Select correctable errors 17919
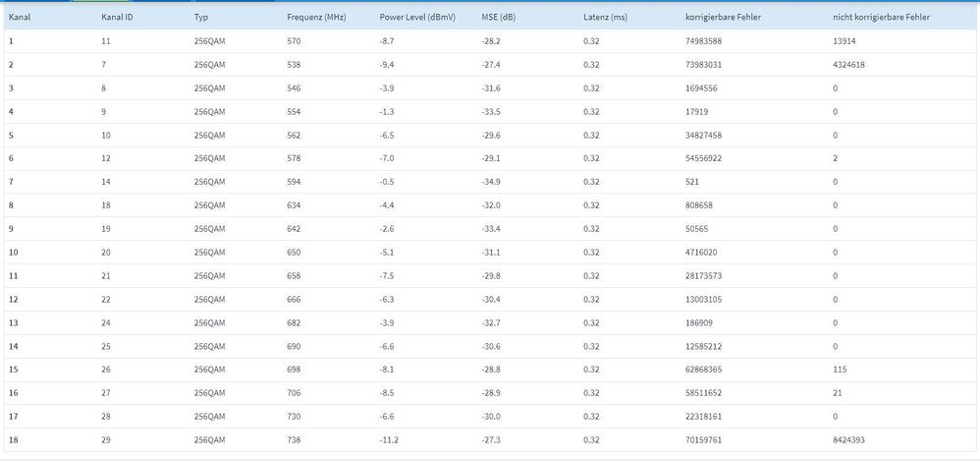Viewport: 980px width, 461px height. [x=697, y=111]
